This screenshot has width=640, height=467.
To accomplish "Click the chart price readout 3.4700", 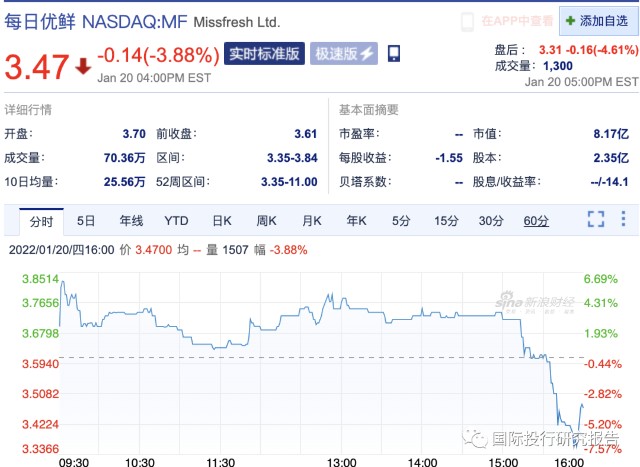I will [x=153, y=250].
